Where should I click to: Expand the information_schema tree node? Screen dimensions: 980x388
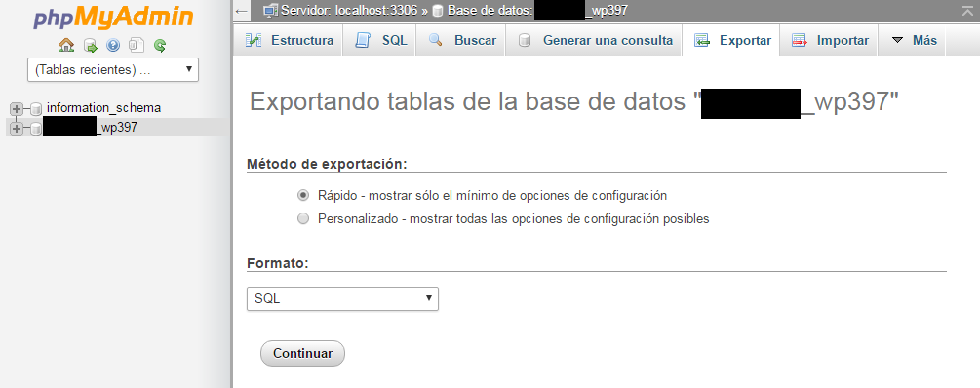(x=17, y=108)
